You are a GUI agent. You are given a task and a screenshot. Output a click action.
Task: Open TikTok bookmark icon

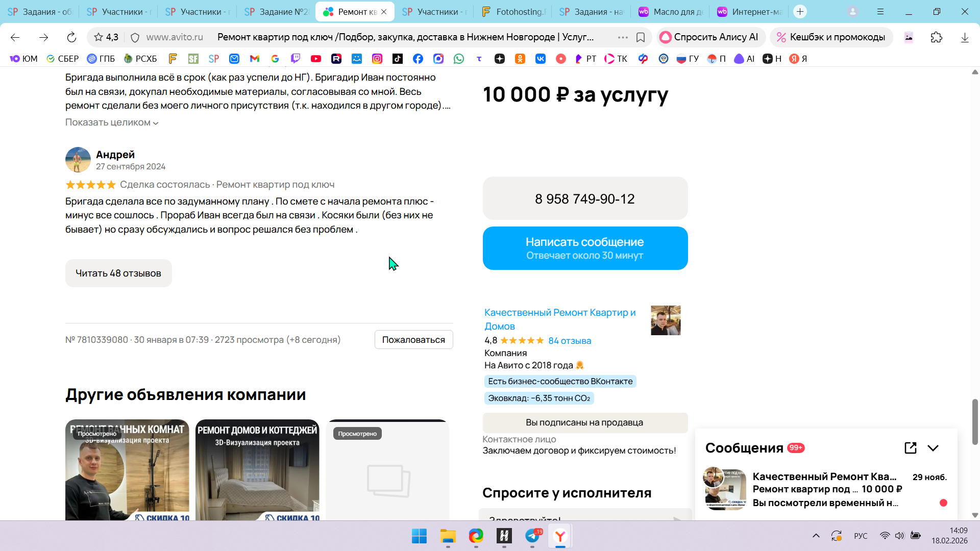pyautogui.click(x=398, y=59)
